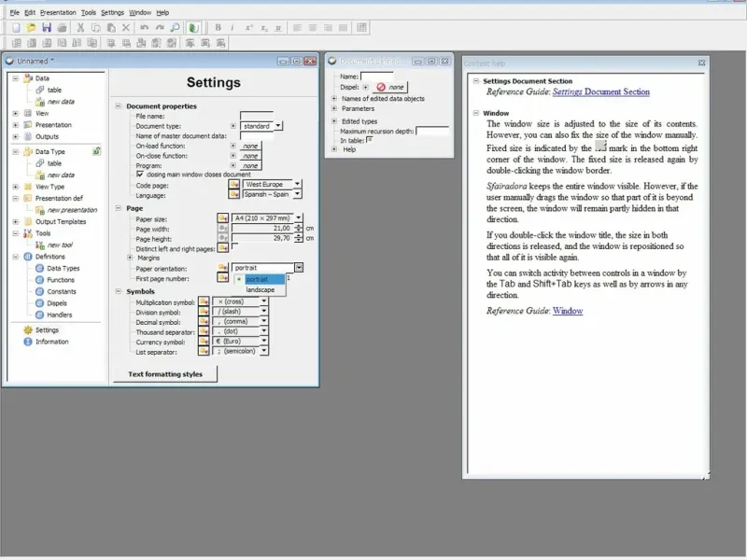Click the Print toolbar icon

tap(62, 28)
